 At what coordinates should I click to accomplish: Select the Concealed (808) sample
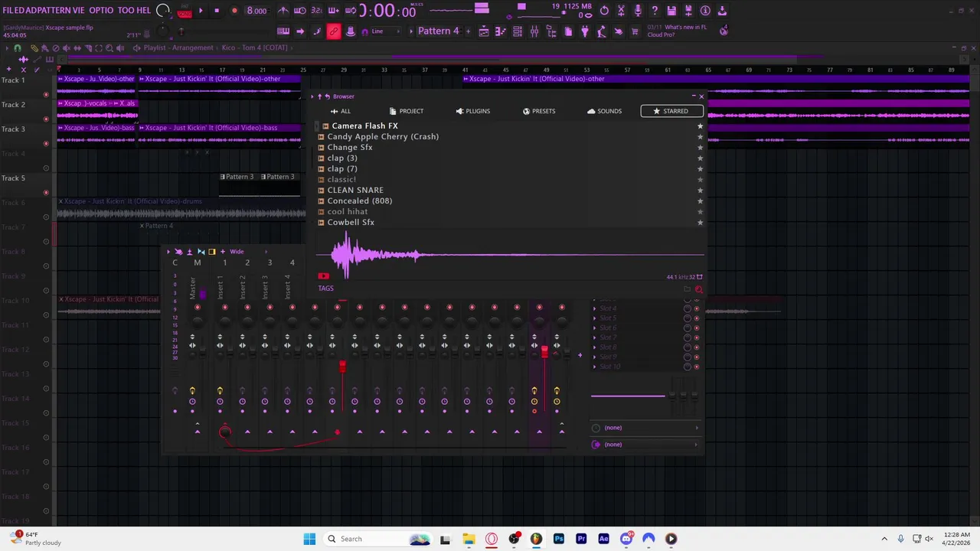point(359,201)
